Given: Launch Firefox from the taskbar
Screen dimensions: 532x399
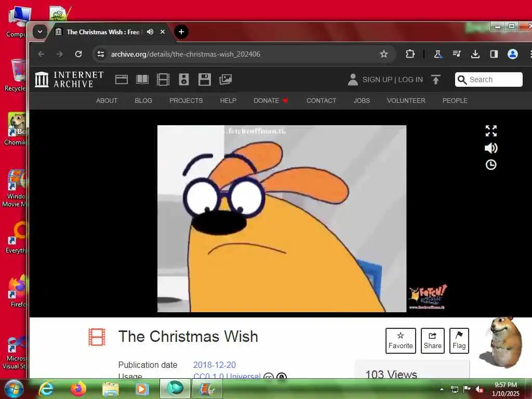Looking at the screenshot, I should pyautogui.click(x=78, y=389).
